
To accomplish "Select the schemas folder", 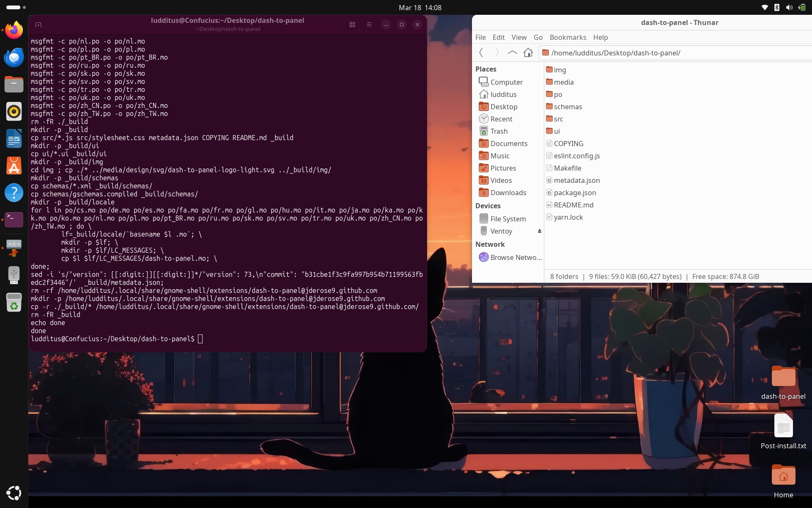I will (x=568, y=107).
